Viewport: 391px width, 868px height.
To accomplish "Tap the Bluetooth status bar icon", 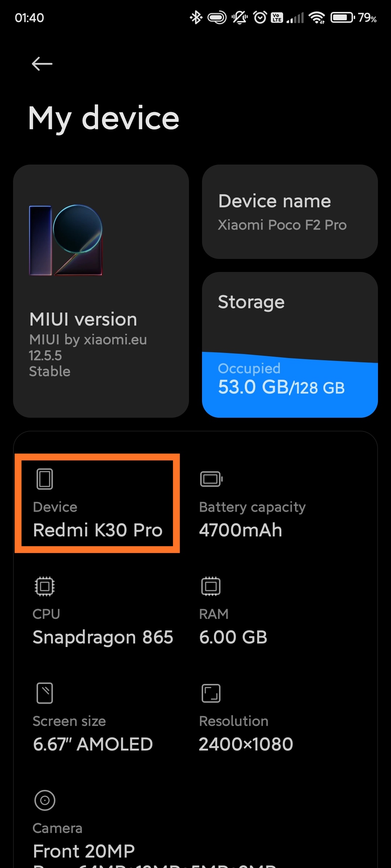I will (x=196, y=17).
